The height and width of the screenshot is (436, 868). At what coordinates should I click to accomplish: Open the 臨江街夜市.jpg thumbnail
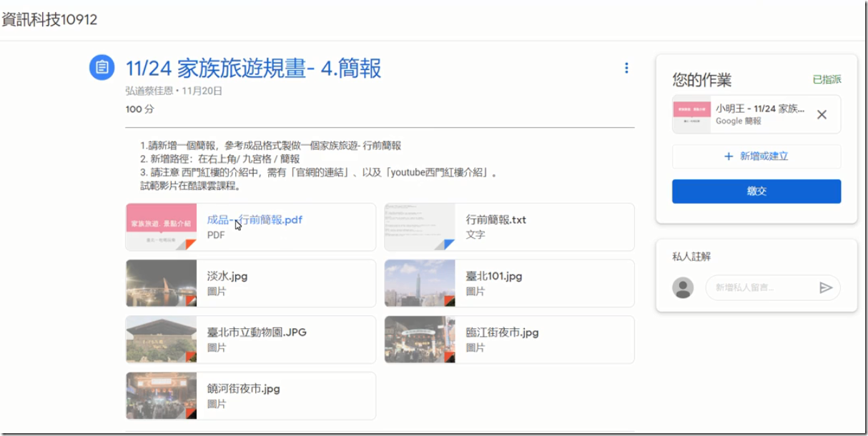click(x=420, y=340)
